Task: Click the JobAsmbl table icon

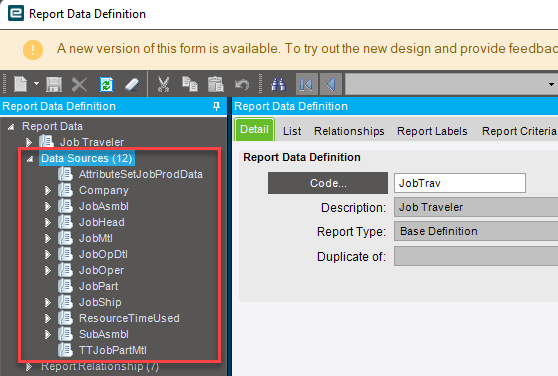Action: click(65, 206)
